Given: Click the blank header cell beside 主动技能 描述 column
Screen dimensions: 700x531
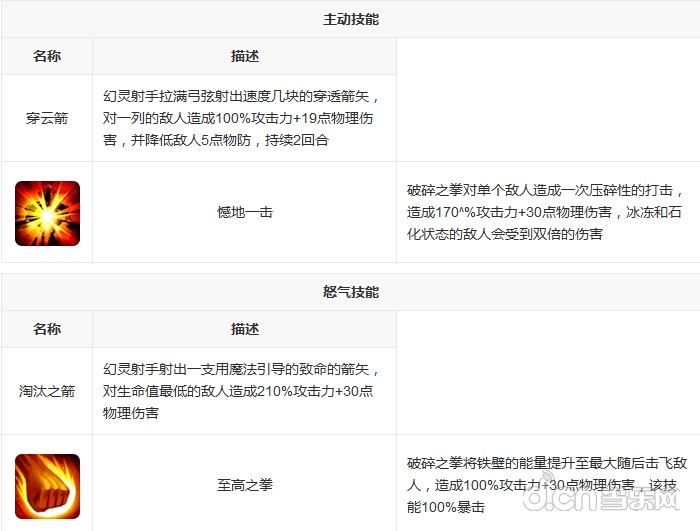Looking at the screenshot, I should pyautogui.click(x=547, y=56).
